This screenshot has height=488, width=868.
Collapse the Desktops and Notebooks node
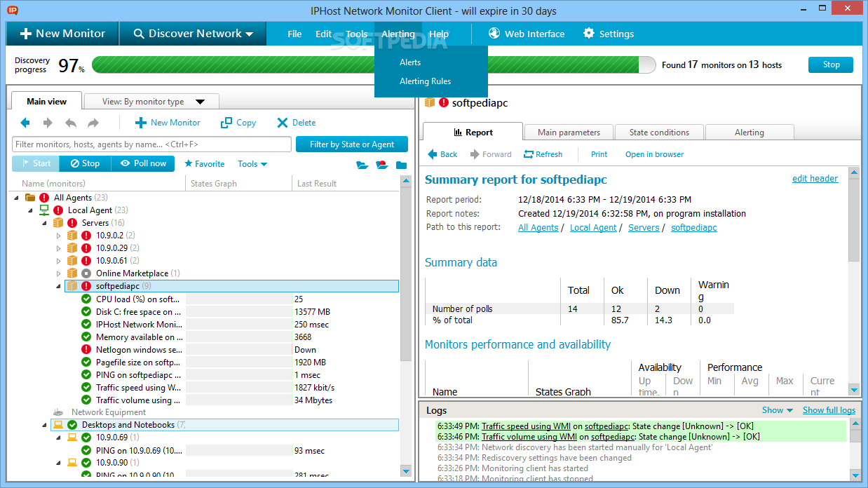click(x=44, y=425)
